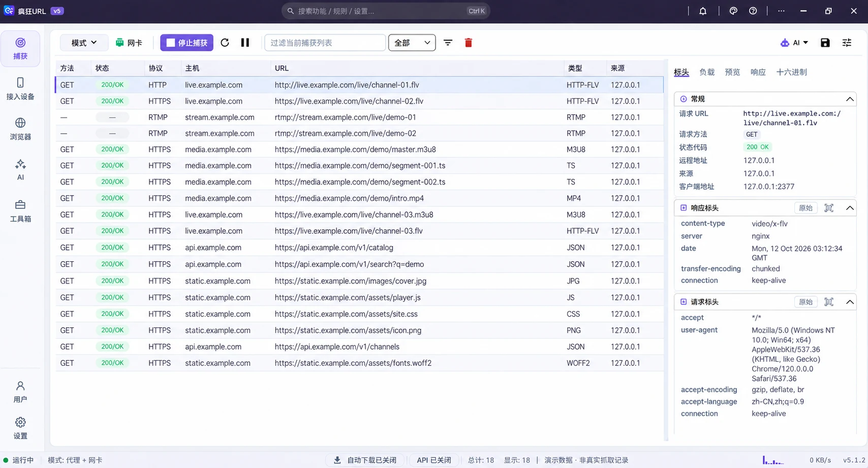Select the segment-001.ts request row
The width and height of the screenshot is (868, 468).
click(x=359, y=166)
